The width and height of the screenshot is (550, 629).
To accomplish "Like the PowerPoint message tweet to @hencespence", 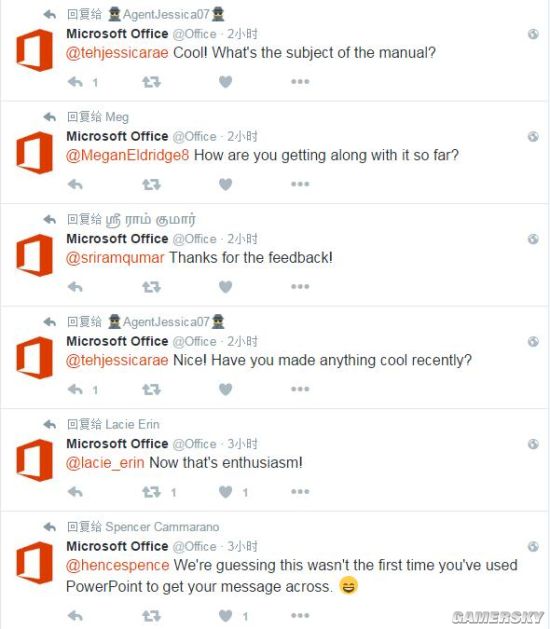I will click(x=225, y=616).
